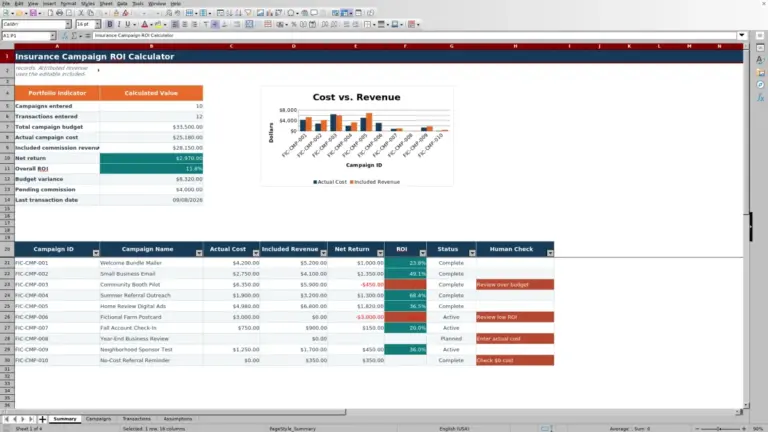The image size is (768, 432).
Task: Open Campaign ID column filter dropdown
Action: point(96,253)
